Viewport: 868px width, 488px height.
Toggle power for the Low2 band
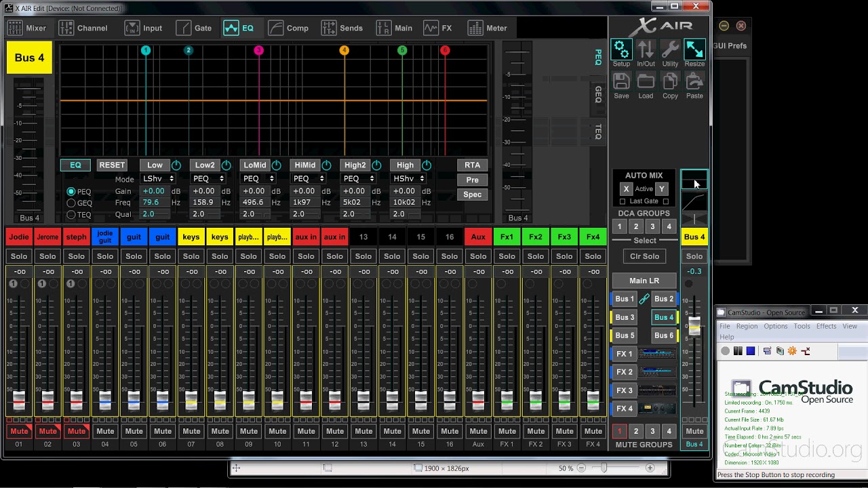click(226, 165)
